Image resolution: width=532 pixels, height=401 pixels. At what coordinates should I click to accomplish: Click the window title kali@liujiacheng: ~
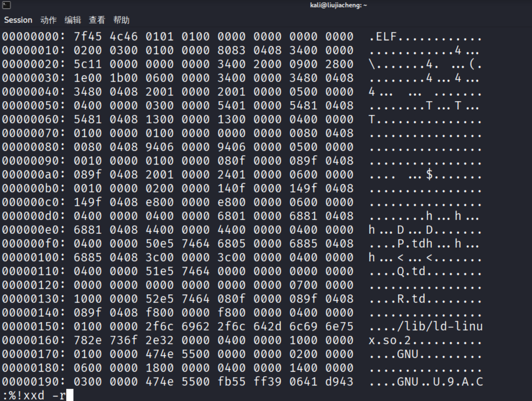(x=338, y=5)
